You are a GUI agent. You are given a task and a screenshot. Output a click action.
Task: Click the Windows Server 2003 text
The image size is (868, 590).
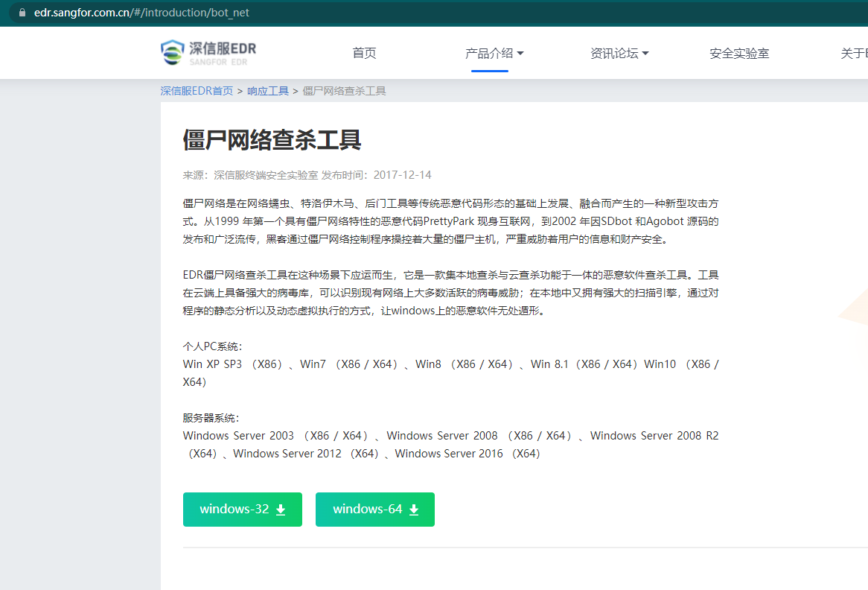coord(239,436)
